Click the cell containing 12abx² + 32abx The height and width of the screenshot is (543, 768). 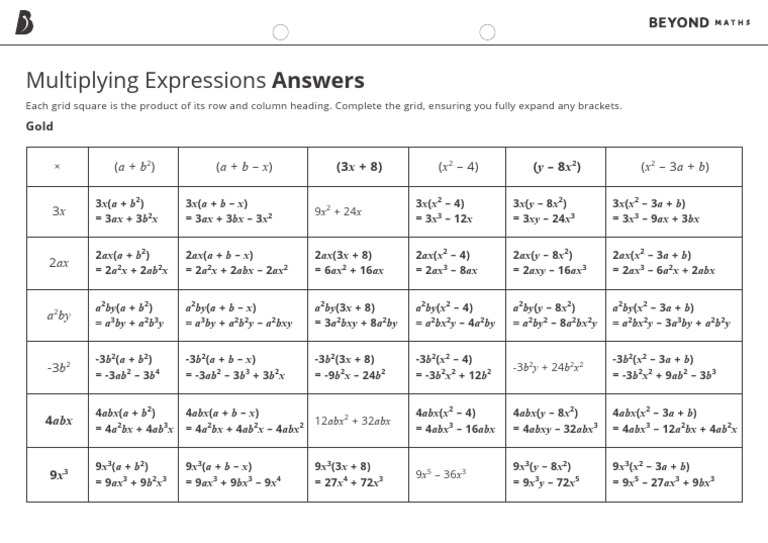(x=358, y=421)
